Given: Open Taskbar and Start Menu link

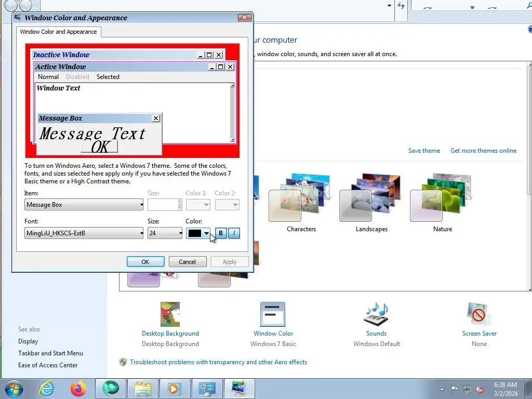Looking at the screenshot, I should coord(50,353).
